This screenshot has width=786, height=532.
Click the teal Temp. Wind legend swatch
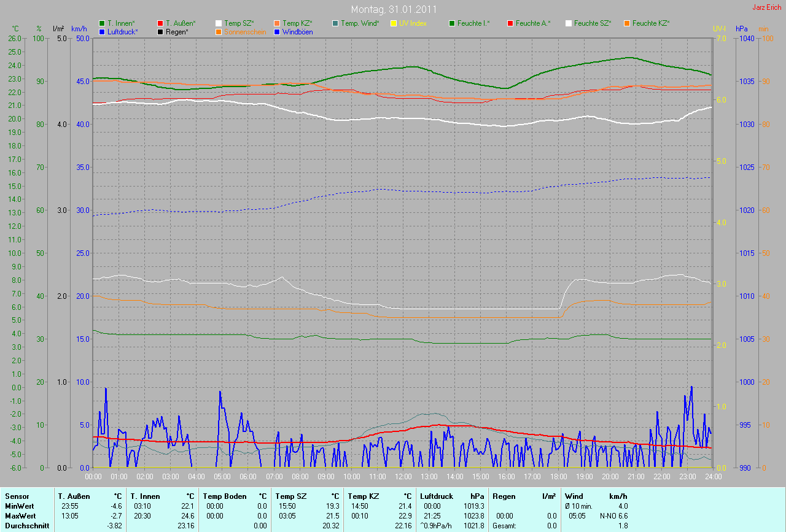point(335,23)
